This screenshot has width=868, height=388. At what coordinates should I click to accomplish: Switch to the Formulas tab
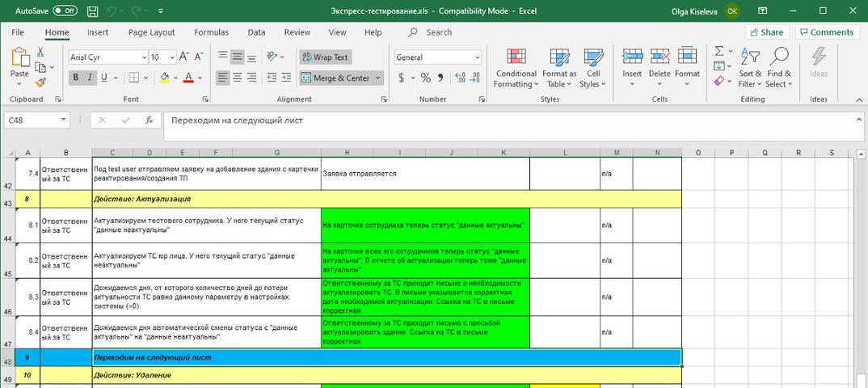point(212,32)
